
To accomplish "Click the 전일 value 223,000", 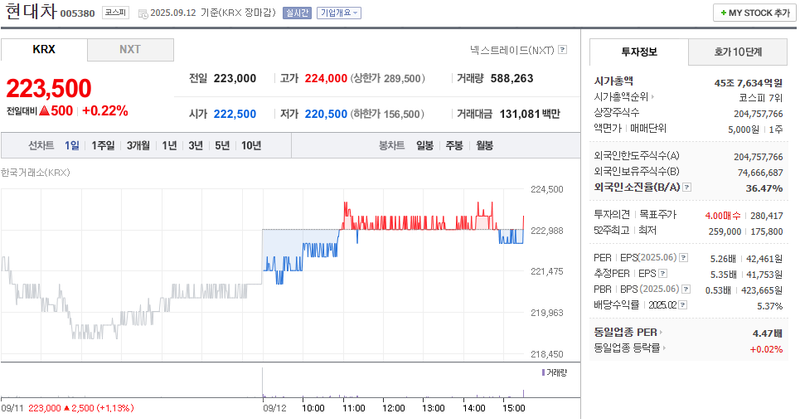I will point(235,78).
